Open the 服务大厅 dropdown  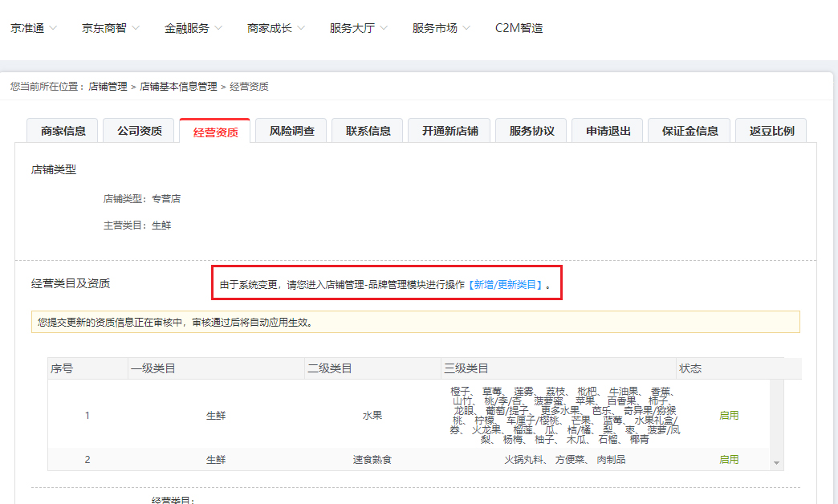[x=353, y=27]
